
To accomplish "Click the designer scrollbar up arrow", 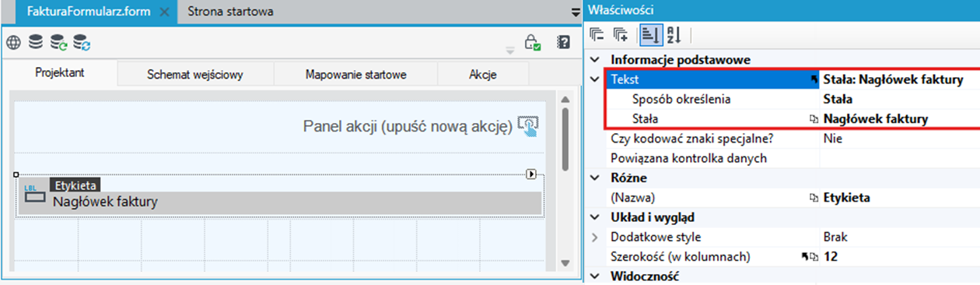I will pos(565,99).
